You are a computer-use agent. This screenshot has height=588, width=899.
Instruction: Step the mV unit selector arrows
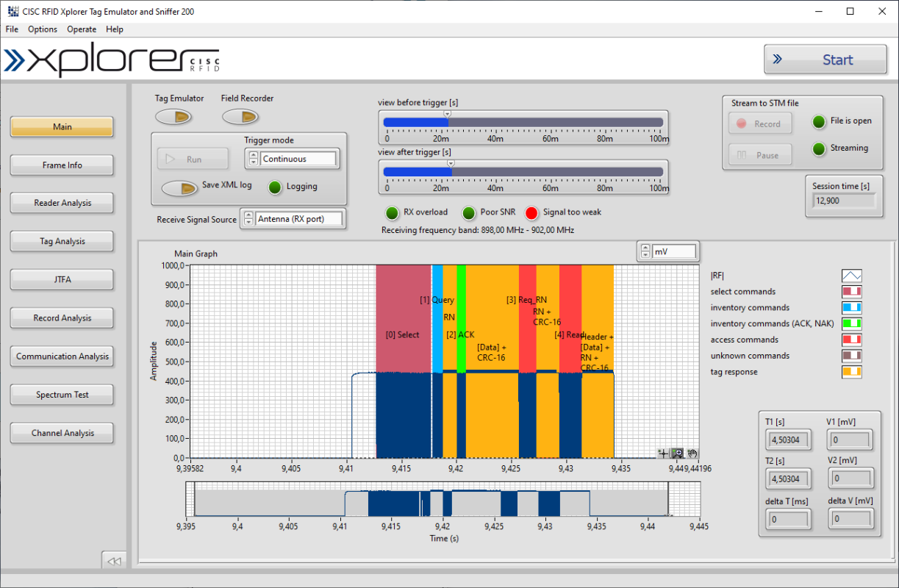[645, 251]
